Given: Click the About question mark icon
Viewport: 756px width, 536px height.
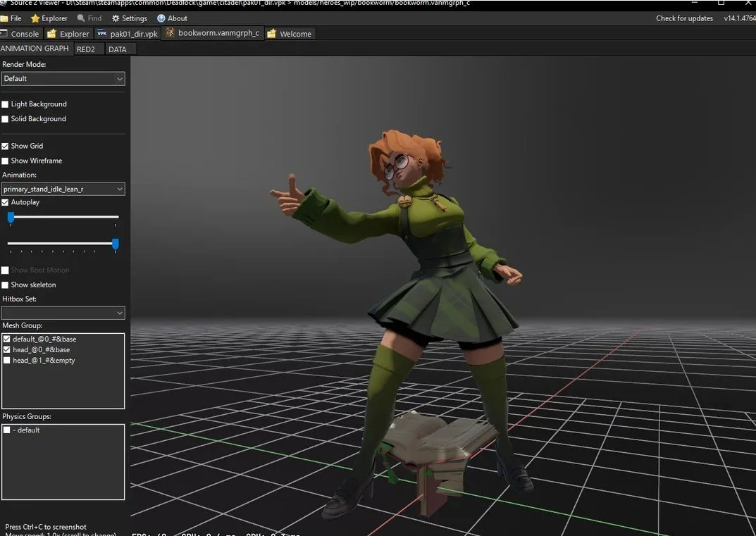Looking at the screenshot, I should pos(161,18).
